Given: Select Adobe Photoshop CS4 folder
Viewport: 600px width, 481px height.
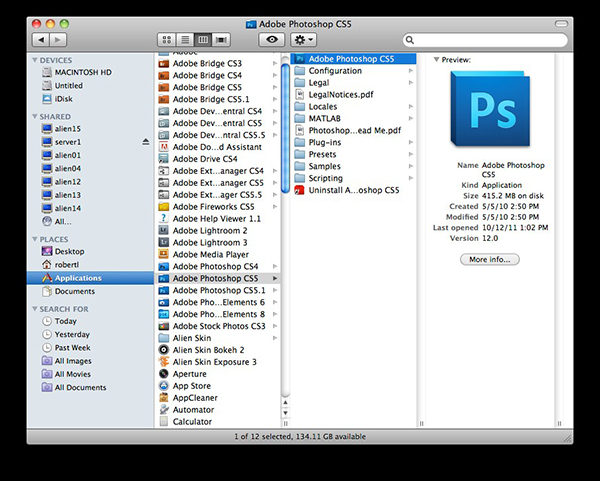Looking at the screenshot, I should click(x=218, y=266).
